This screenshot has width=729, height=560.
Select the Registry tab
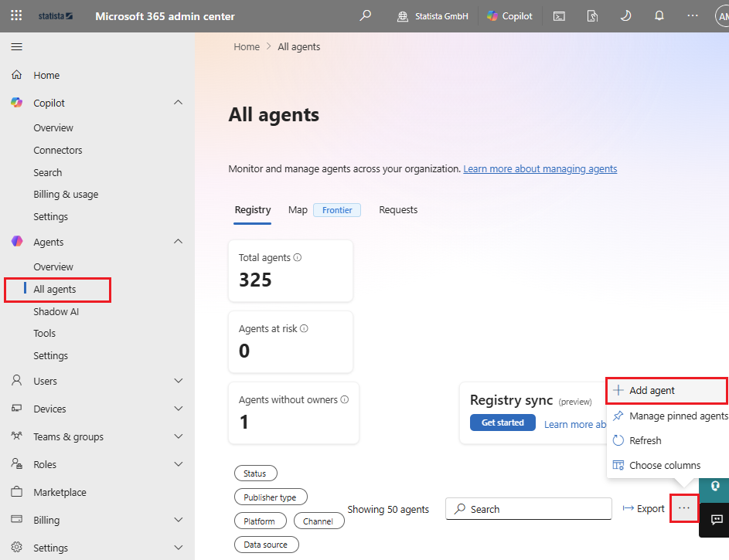point(253,210)
